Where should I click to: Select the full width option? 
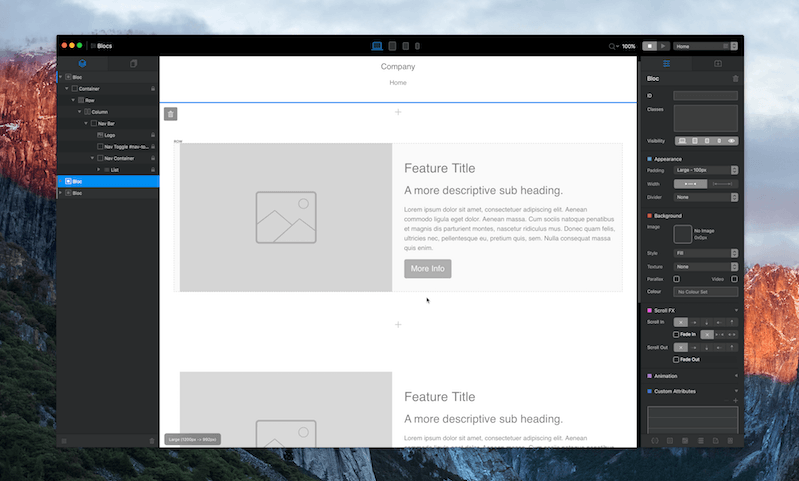point(722,183)
